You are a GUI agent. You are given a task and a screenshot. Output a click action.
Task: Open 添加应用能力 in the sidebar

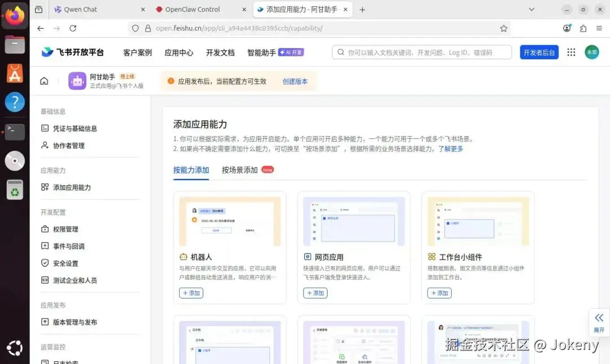coord(72,187)
